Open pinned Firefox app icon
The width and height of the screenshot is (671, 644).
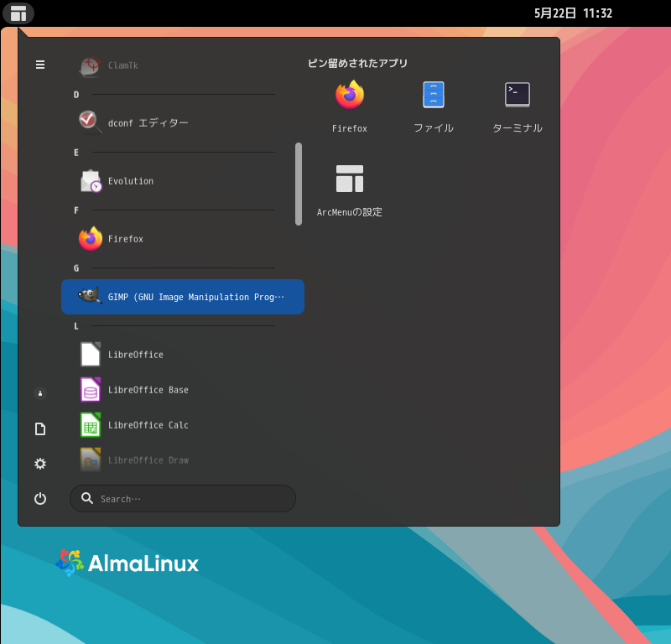tap(350, 106)
